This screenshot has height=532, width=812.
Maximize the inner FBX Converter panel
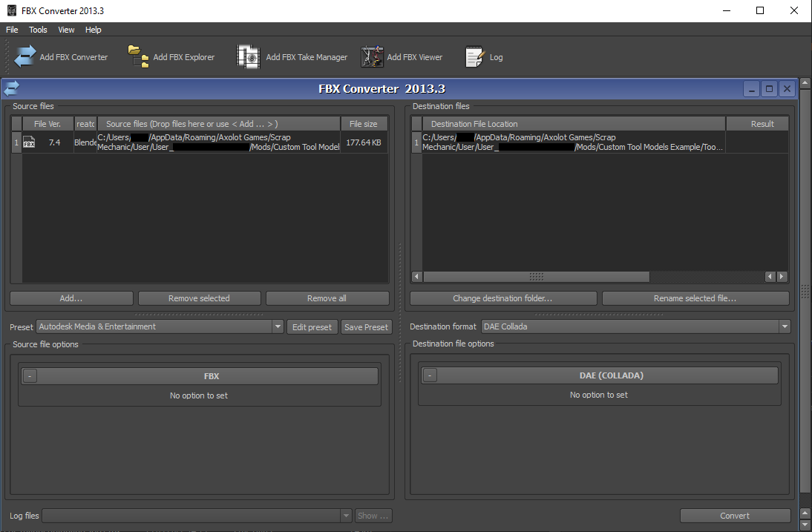[x=769, y=89]
